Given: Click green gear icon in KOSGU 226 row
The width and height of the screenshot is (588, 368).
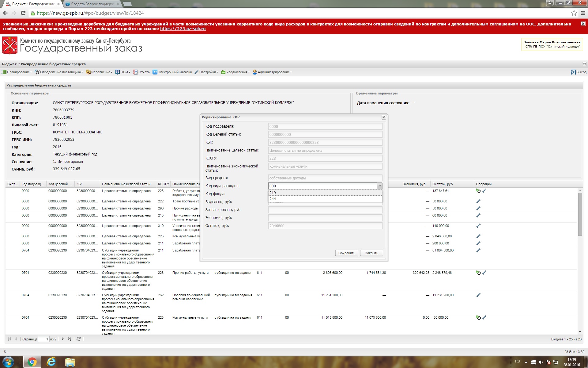Looking at the screenshot, I should [478, 273].
